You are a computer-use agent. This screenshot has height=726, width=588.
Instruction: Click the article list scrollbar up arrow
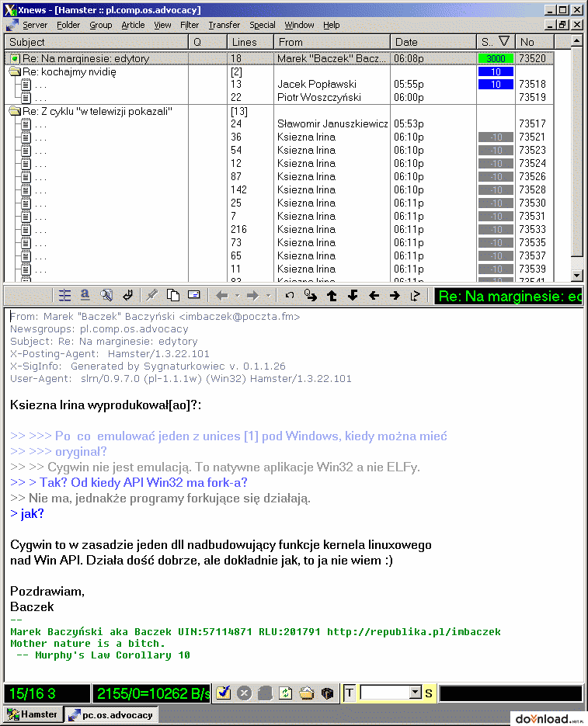click(x=576, y=40)
